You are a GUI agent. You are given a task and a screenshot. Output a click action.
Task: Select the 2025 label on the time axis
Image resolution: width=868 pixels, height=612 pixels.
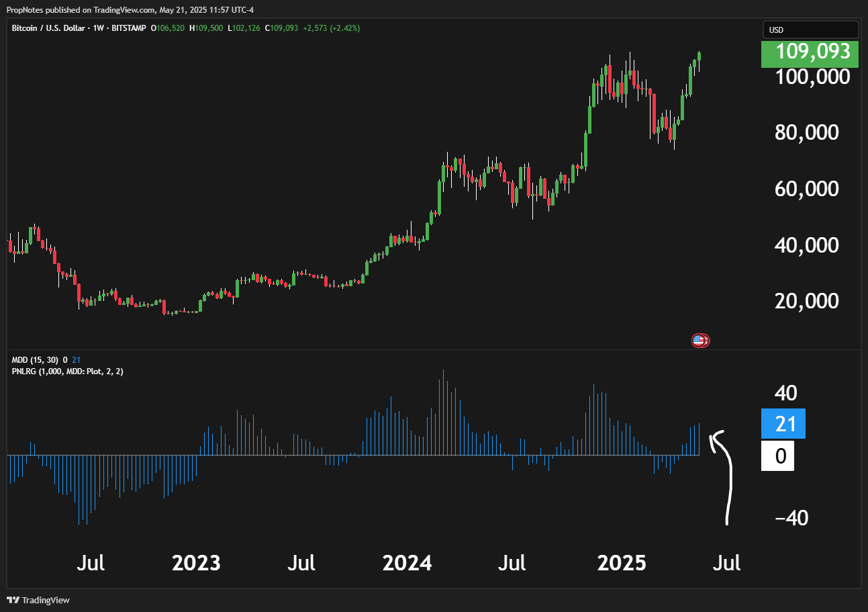pos(622,563)
